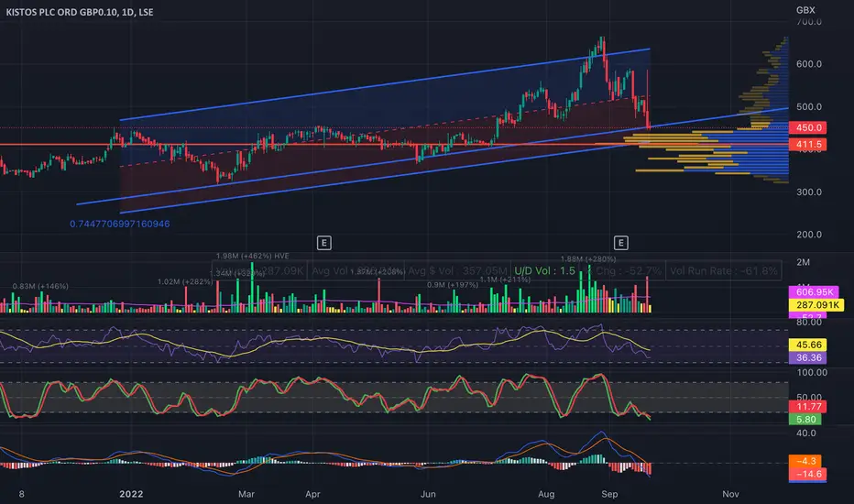The image size is (854, 504).
Task: Click the Sep label on time axis
Action: (x=609, y=494)
